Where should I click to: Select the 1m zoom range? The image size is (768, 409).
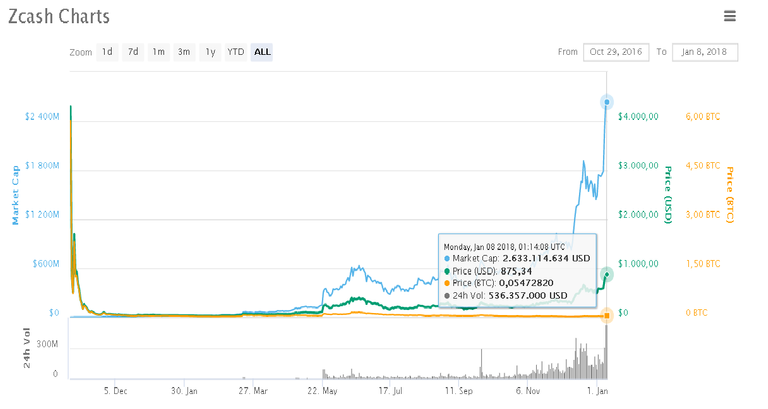coord(159,52)
